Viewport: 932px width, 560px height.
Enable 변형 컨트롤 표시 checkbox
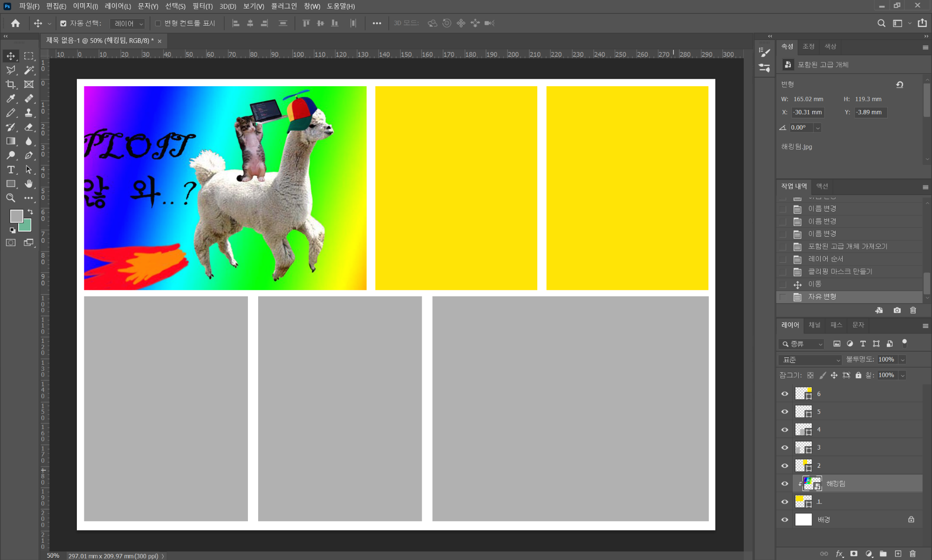click(158, 23)
